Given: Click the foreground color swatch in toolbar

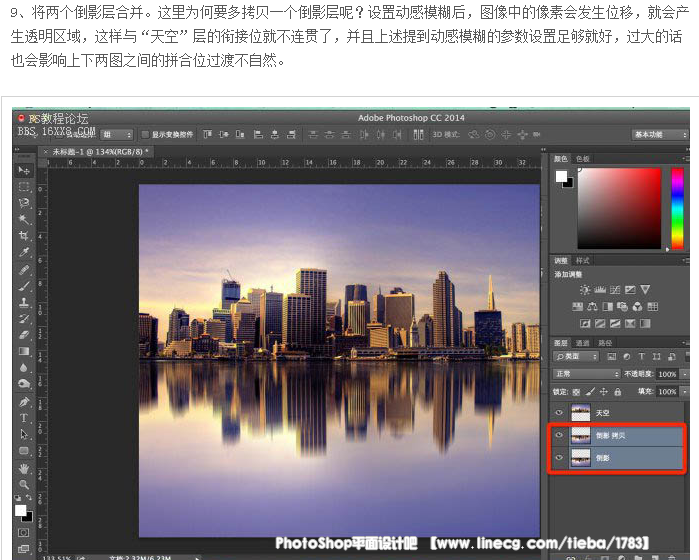Looking at the screenshot, I should coord(21,511).
